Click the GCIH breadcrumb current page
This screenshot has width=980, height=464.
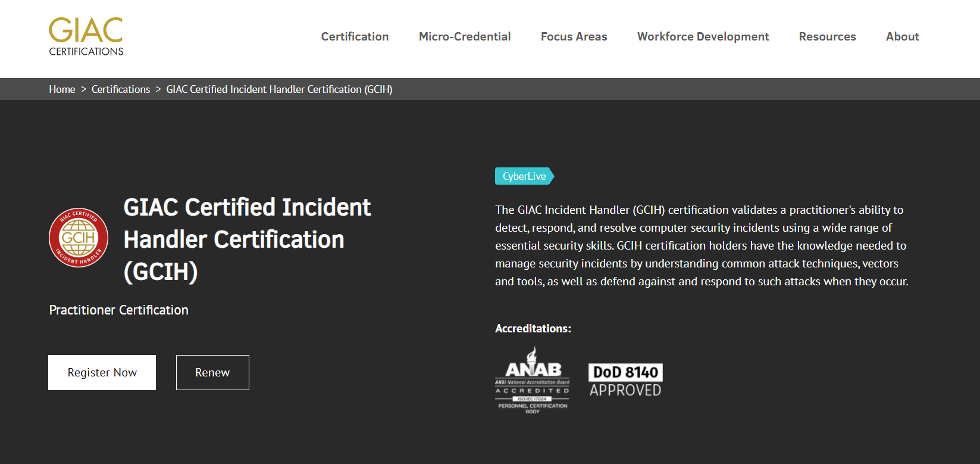tap(279, 89)
